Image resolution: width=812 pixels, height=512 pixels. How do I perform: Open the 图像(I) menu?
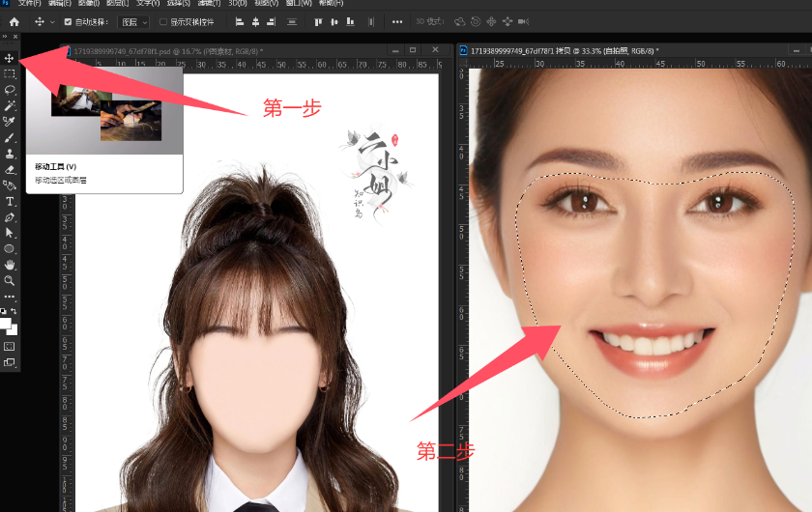pos(89,3)
